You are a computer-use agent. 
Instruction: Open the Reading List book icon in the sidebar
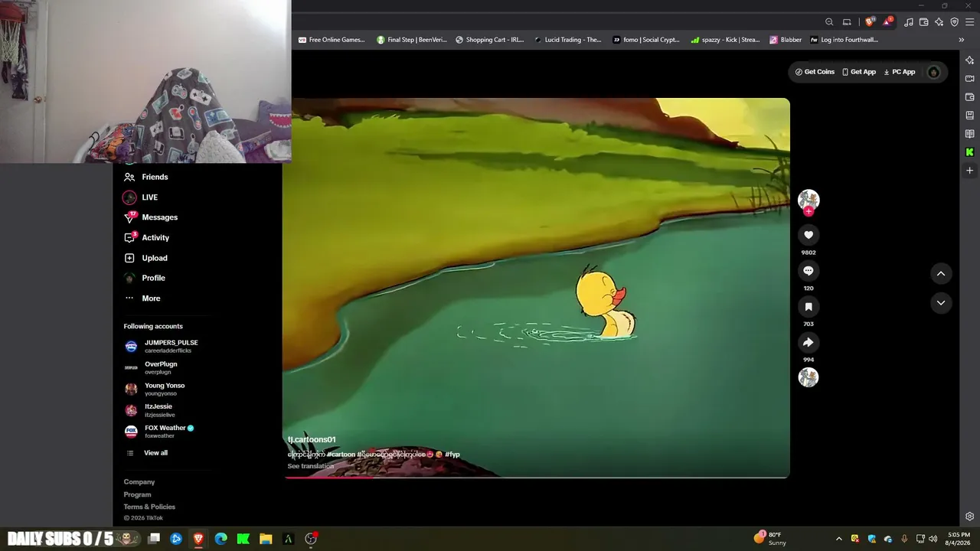point(970,134)
